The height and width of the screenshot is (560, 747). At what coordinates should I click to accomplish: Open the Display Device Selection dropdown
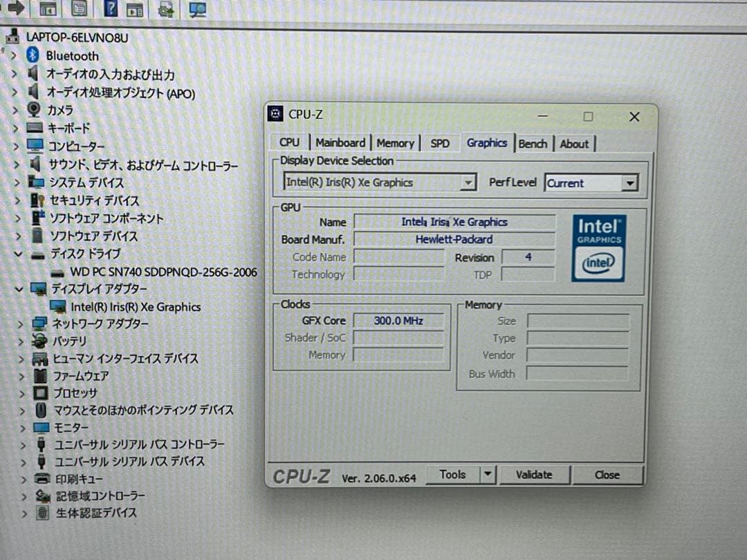(470, 182)
